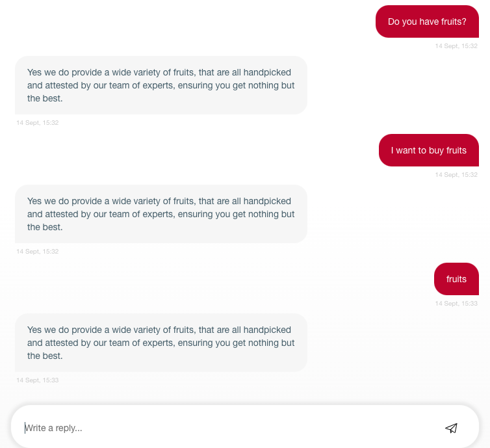Click timestamp below the first bot reply

(38, 123)
